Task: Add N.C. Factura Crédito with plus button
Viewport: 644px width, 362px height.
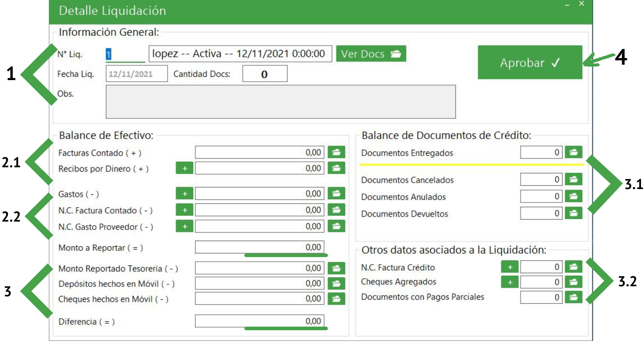Action: (x=509, y=267)
